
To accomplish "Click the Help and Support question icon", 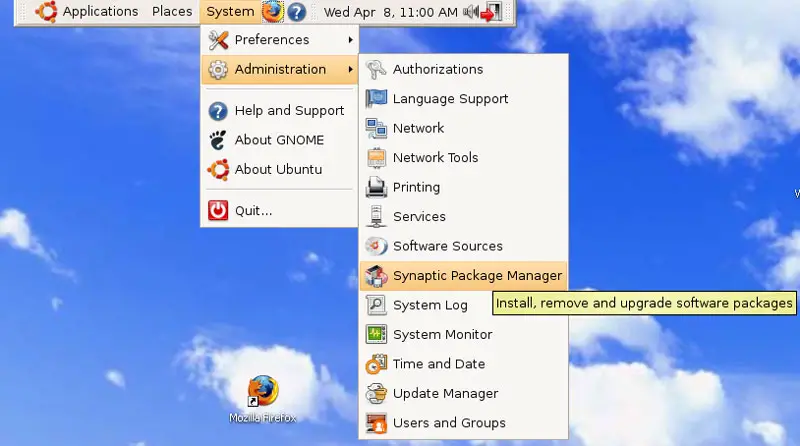I will click(218, 111).
